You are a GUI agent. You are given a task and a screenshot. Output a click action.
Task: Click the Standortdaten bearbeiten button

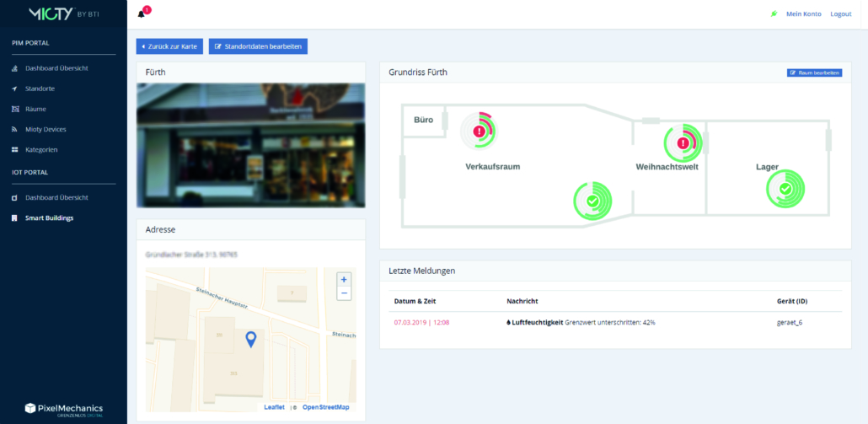point(258,46)
